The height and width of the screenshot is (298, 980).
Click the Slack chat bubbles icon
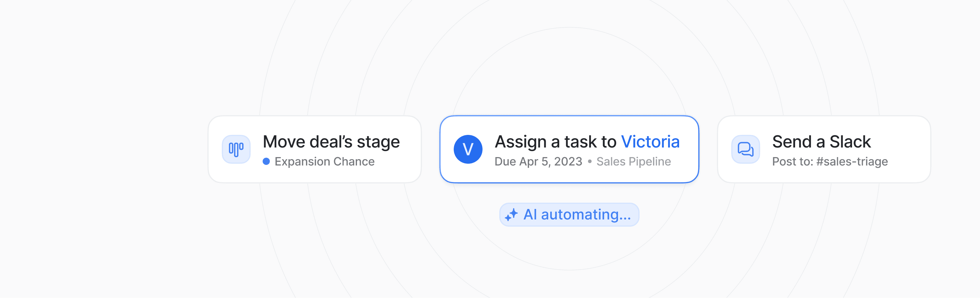(746, 149)
